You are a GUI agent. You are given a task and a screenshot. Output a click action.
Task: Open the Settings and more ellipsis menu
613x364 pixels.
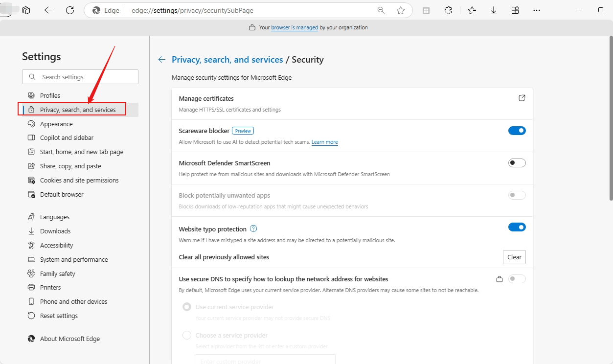pos(537,10)
